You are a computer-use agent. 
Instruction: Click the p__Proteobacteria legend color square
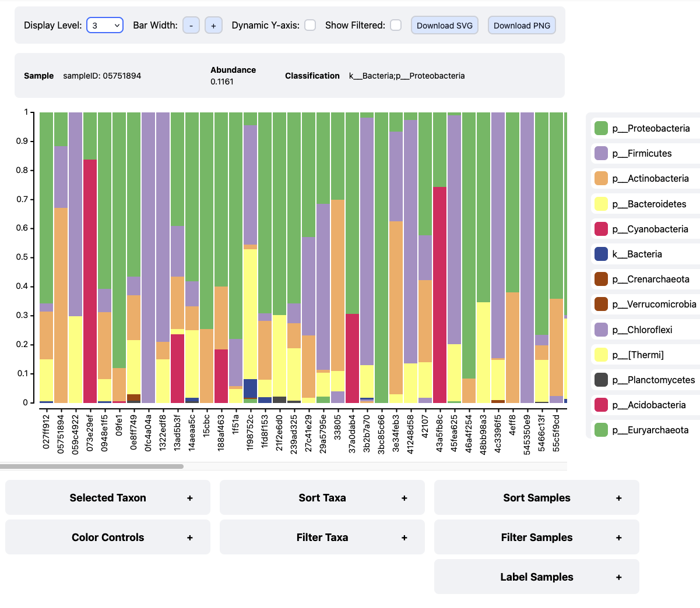pyautogui.click(x=601, y=128)
